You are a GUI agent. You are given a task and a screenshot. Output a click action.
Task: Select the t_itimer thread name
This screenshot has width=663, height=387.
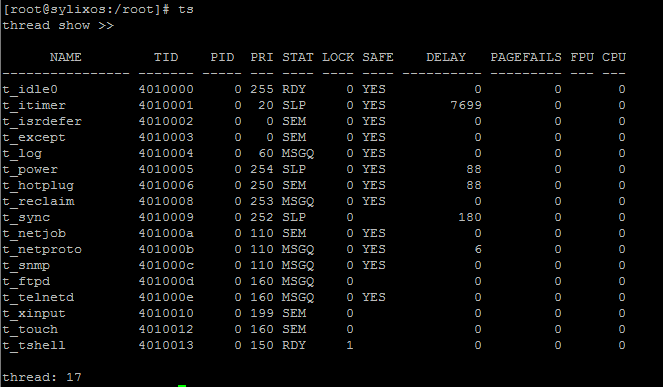pos(34,106)
